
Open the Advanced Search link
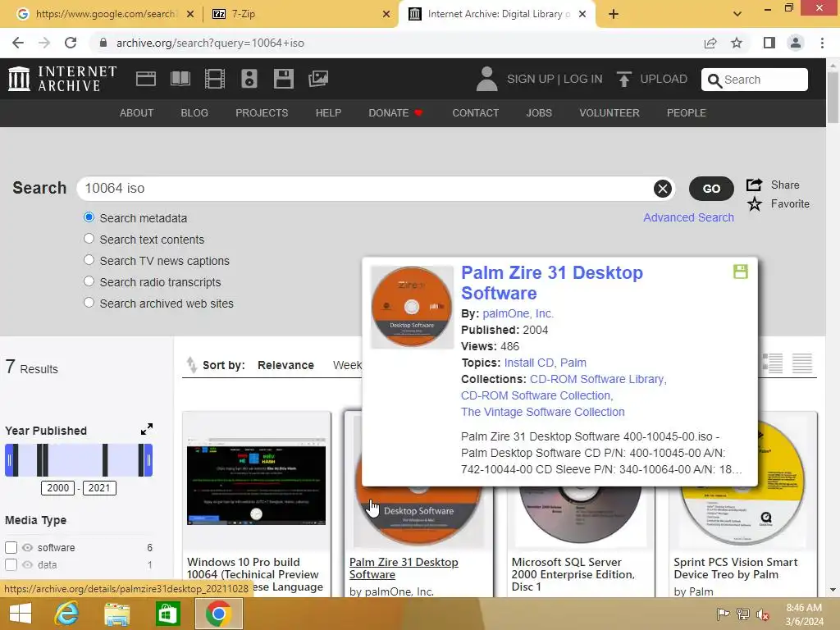pos(688,217)
